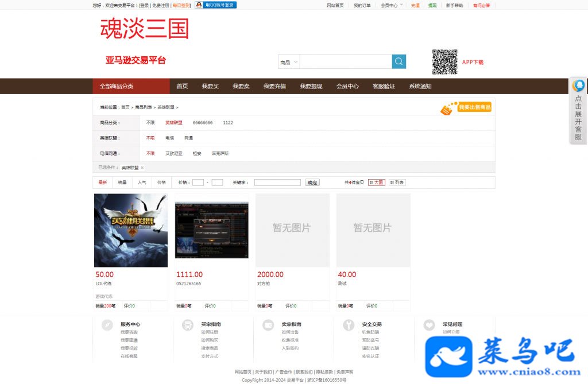Screen dimensions: 588x384
Task: Expand 全部商品分类 category menu
Action: (x=131, y=86)
